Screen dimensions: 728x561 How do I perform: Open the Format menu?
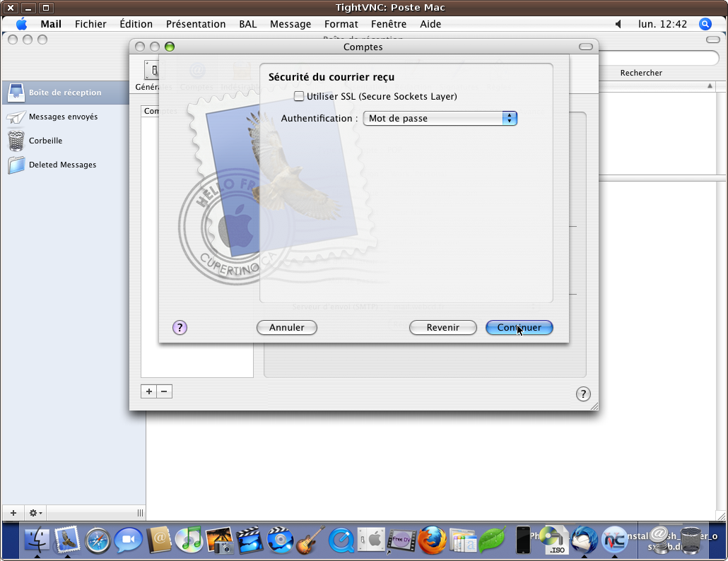(x=341, y=24)
